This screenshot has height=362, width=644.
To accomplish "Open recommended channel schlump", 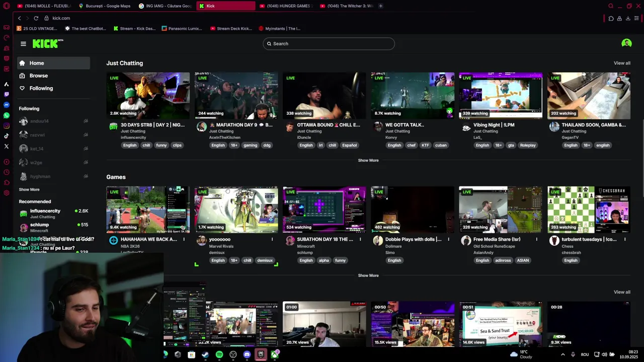I will pos(53,227).
